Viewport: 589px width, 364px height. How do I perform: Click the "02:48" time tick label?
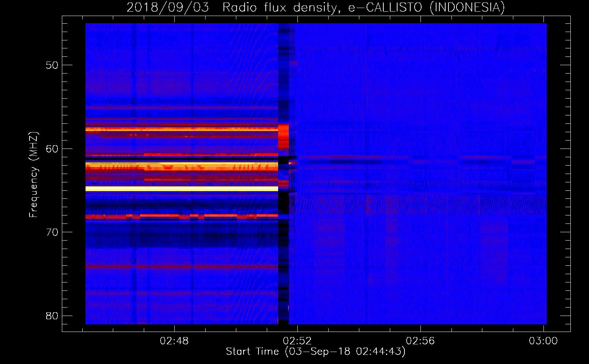(174, 341)
